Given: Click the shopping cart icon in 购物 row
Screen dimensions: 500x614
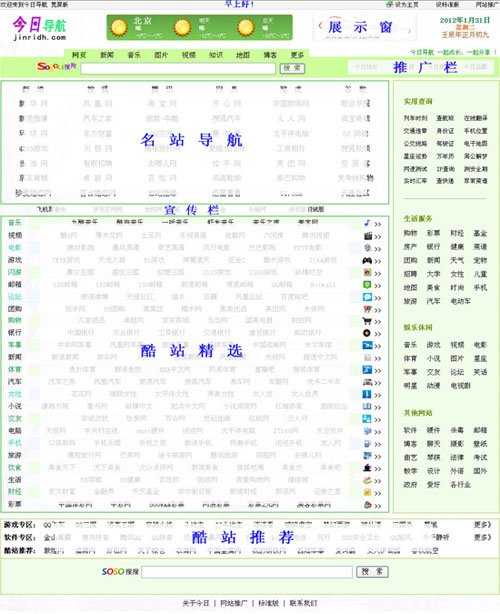Looking at the screenshot, I should [x=367, y=321].
